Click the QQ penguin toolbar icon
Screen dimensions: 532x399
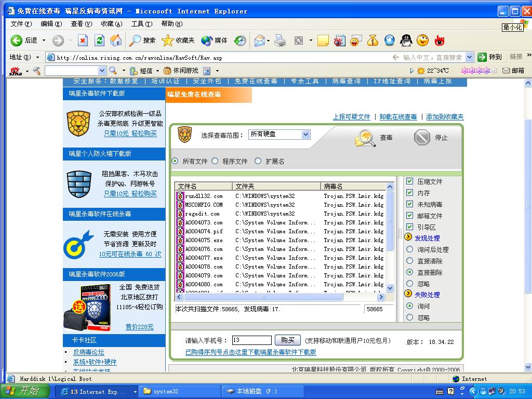(x=406, y=41)
